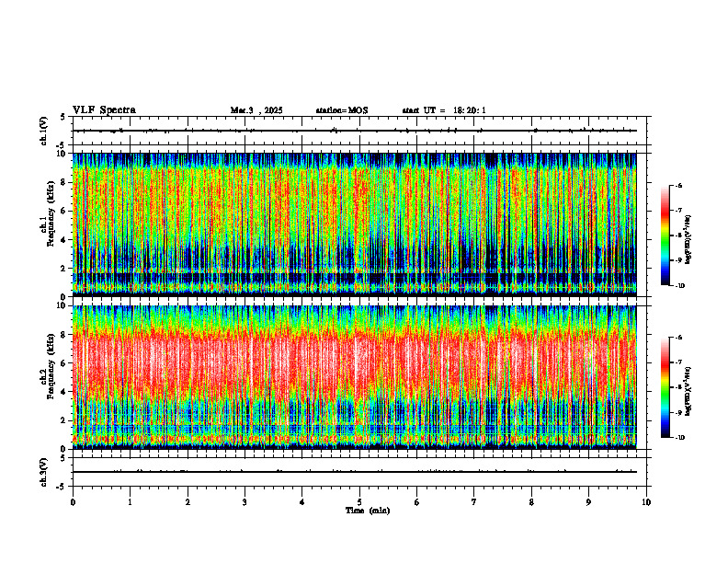Click the time axis tick label "8"
Image resolution: width=728 pixels, height=563 pixels.
pyautogui.click(x=531, y=502)
